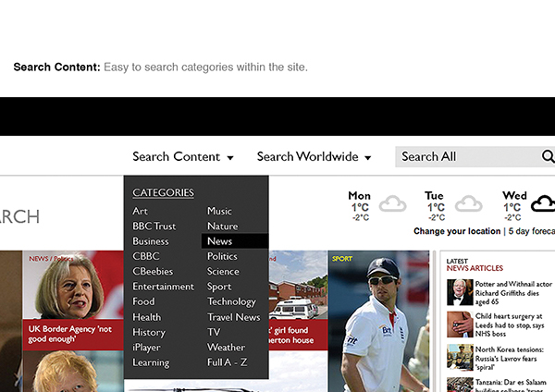Click the camper van house photo
The image size is (555, 392).
298,285
